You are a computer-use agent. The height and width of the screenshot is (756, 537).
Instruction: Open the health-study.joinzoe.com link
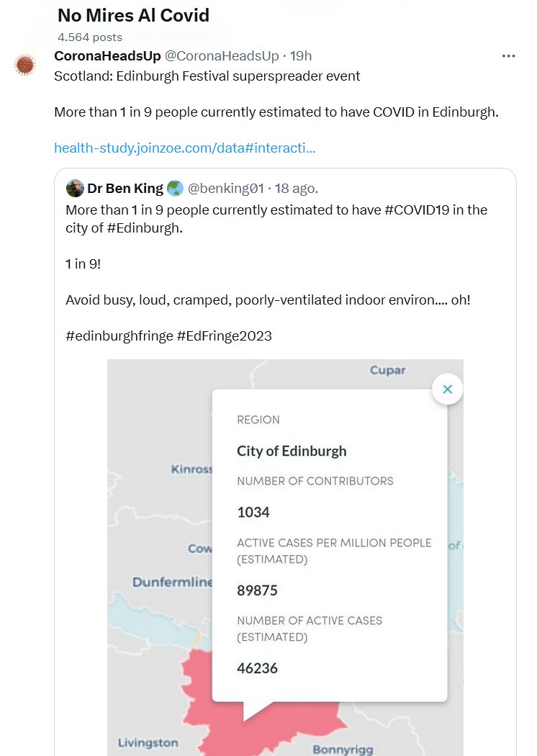pos(184,148)
